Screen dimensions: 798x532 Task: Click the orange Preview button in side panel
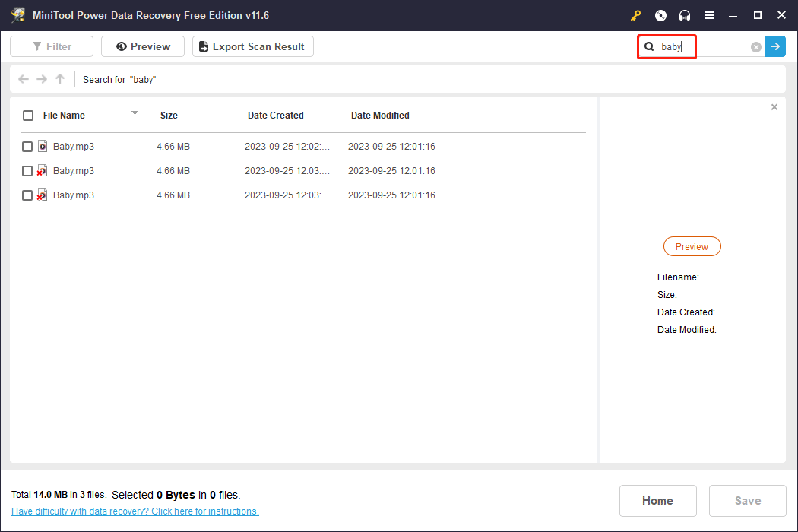(692, 246)
